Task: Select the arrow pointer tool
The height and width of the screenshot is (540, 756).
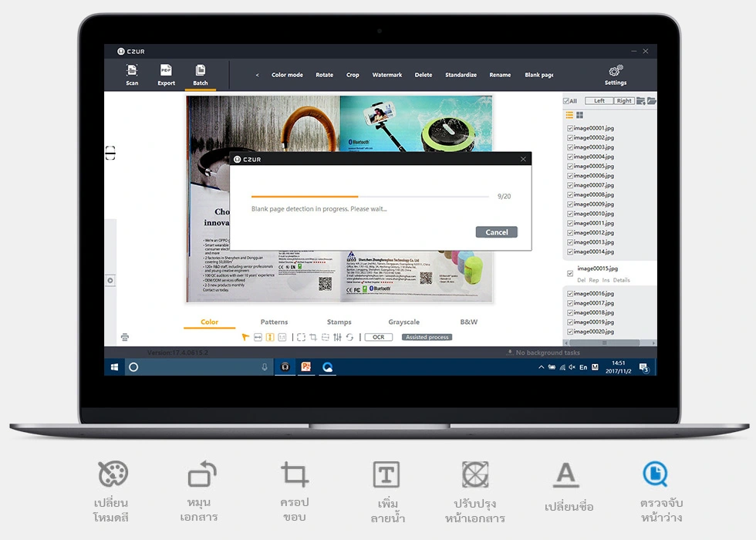Action: point(245,337)
